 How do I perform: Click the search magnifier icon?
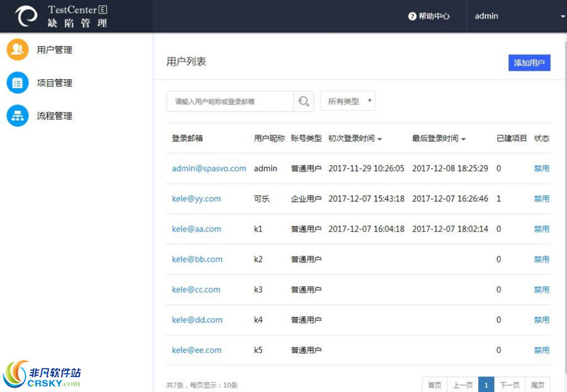point(304,101)
